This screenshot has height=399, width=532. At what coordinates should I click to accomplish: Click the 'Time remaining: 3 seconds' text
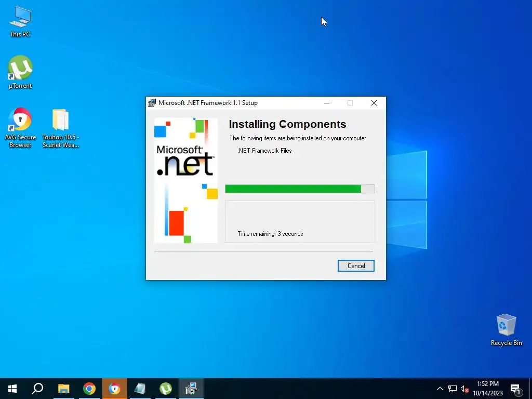(270, 234)
